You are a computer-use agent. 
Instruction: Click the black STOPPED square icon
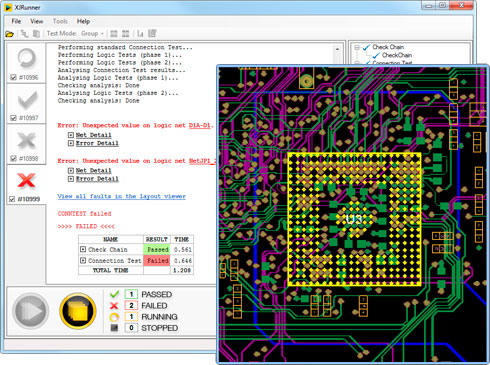(114, 328)
